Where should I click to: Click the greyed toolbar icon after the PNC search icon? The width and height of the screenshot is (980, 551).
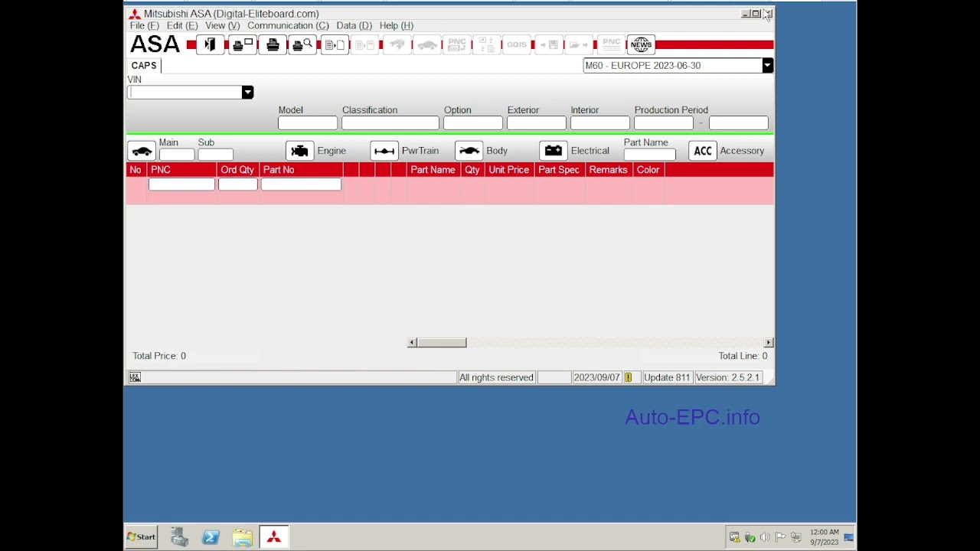487,44
